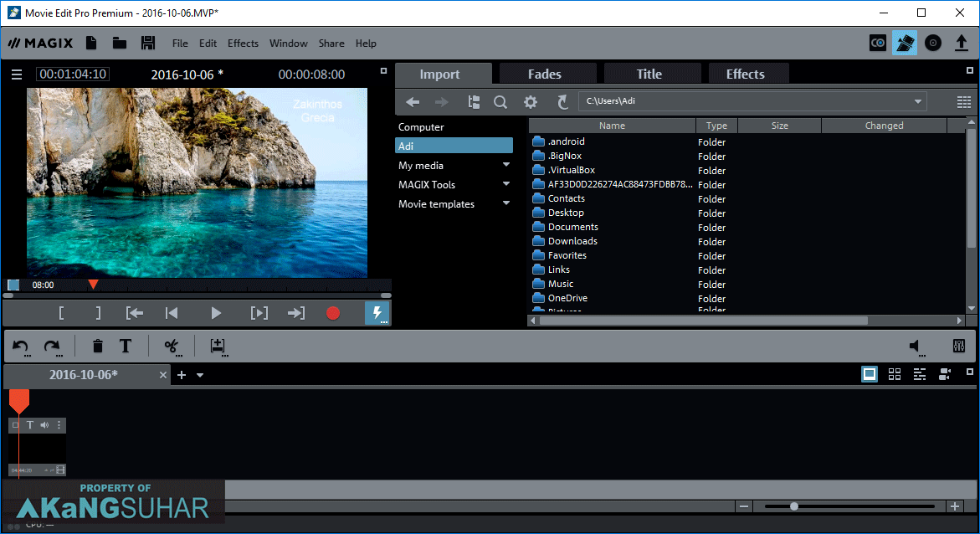
Task: Switch to Timeline mode view
Action: [920, 374]
